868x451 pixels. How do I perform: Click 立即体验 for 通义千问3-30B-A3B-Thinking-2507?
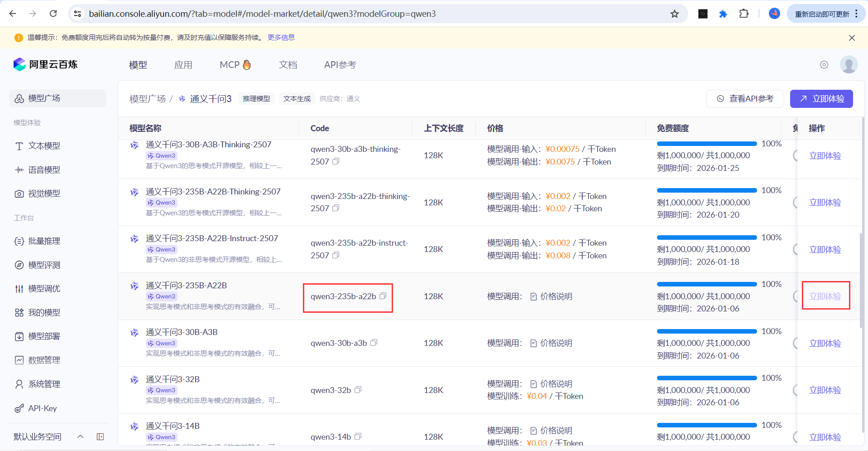pyautogui.click(x=825, y=156)
